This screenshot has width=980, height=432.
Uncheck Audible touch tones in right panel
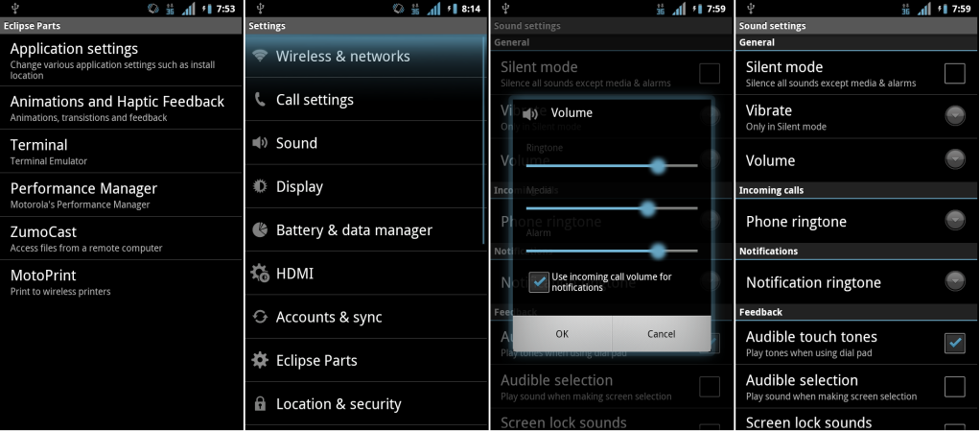[954, 343]
